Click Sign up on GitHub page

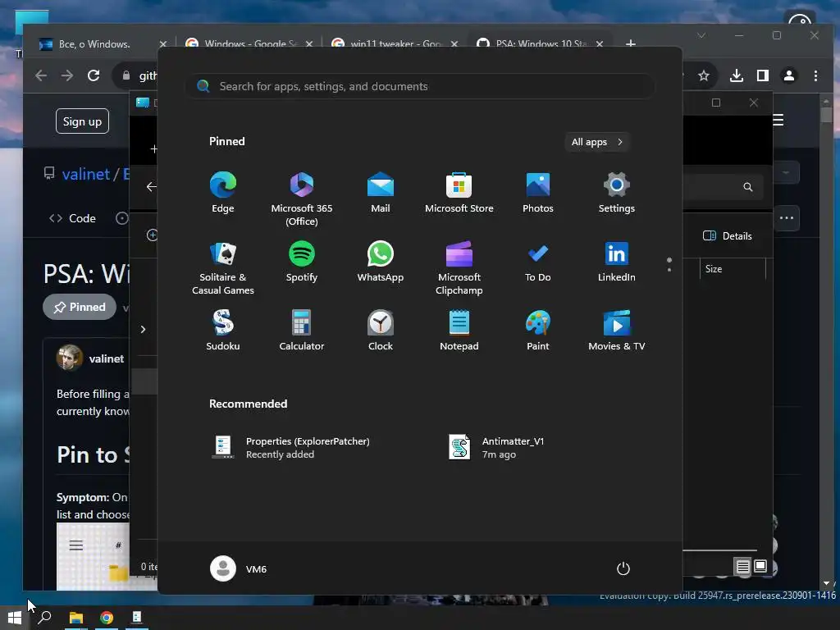click(82, 121)
